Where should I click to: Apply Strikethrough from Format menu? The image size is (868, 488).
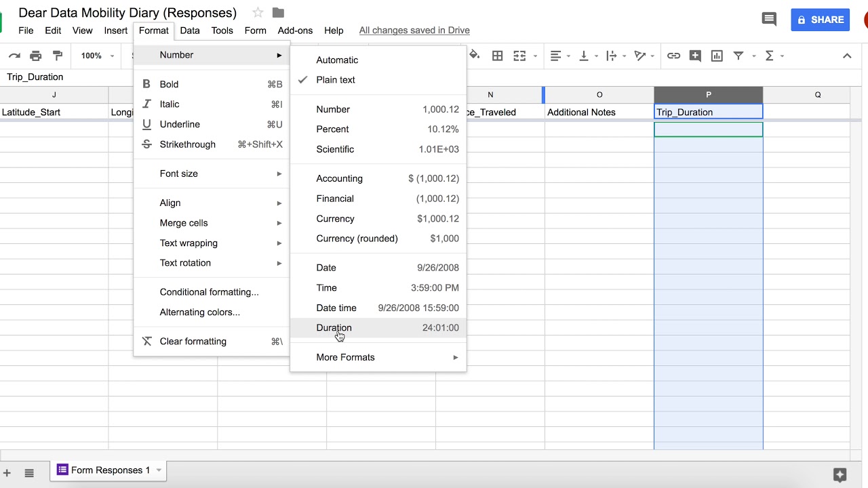[x=212, y=144]
